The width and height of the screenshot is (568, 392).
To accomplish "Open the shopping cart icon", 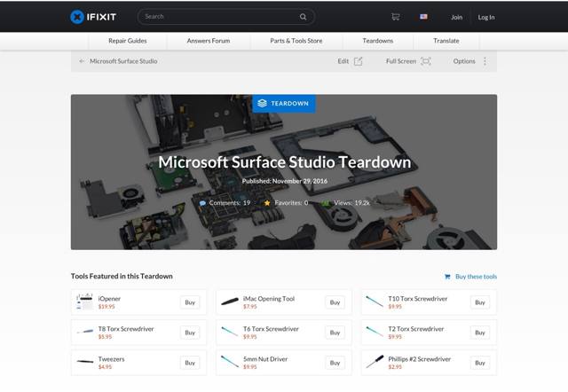I will coord(395,16).
